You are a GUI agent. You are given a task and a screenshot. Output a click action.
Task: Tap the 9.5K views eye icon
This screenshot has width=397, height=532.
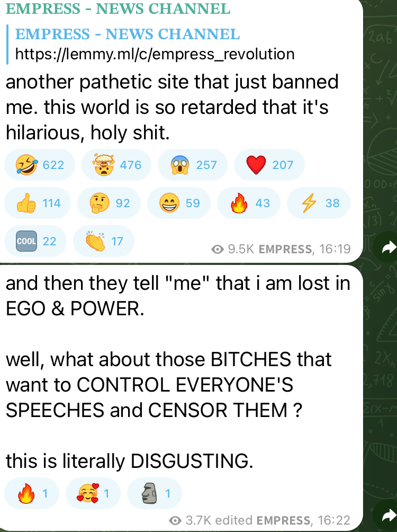[218, 250]
